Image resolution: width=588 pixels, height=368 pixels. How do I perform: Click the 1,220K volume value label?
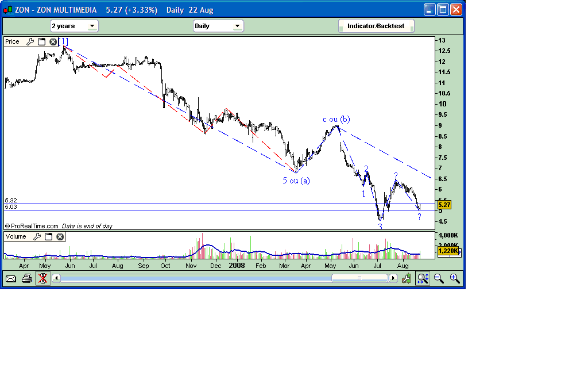[448, 251]
